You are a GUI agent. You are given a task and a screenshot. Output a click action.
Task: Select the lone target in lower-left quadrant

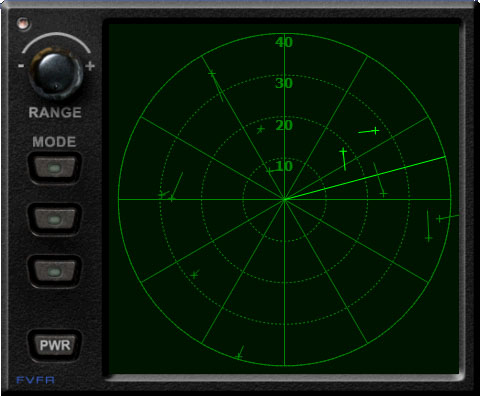click(x=195, y=275)
